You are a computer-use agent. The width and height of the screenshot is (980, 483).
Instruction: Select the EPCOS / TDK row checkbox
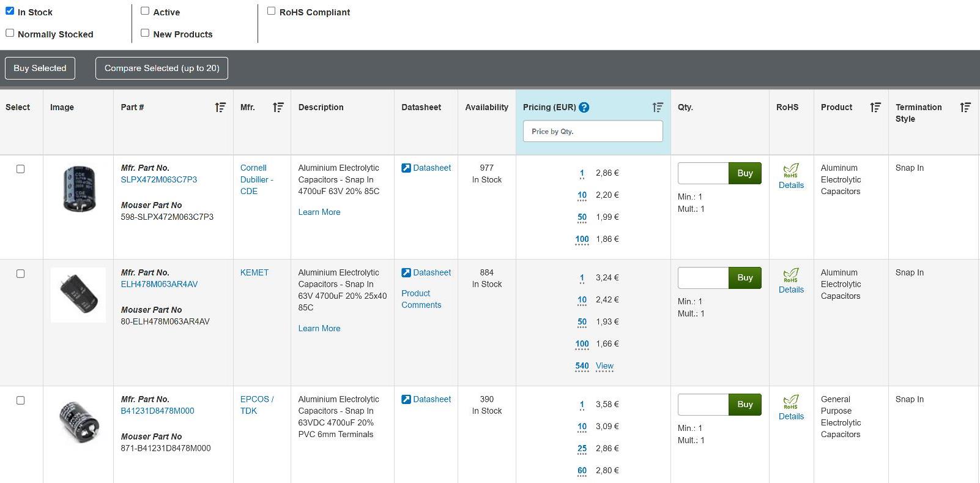click(x=20, y=400)
